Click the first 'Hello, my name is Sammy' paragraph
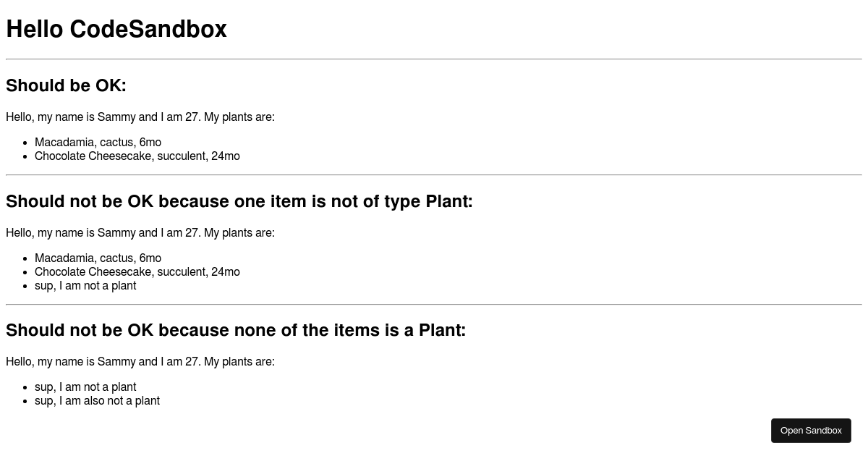 [x=140, y=117]
